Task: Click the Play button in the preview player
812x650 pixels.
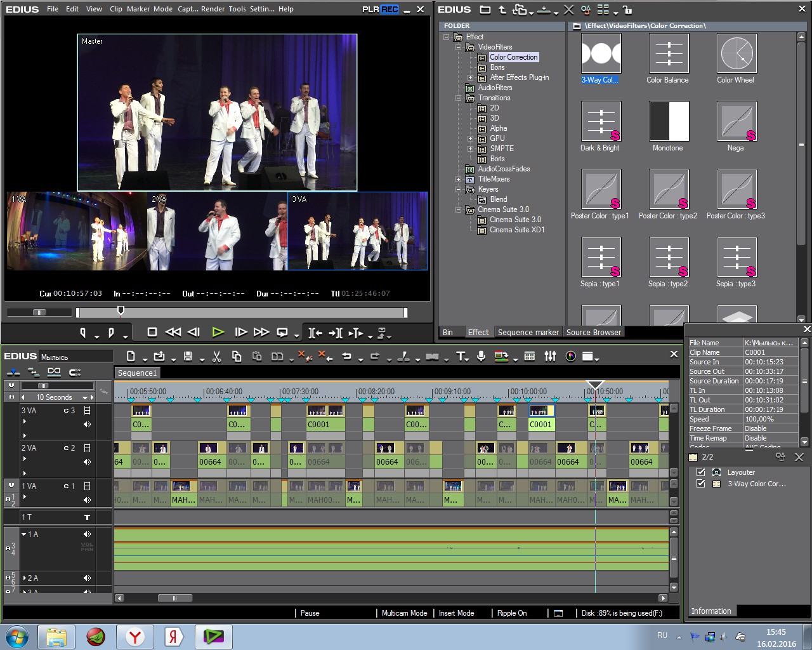Action: coord(218,332)
